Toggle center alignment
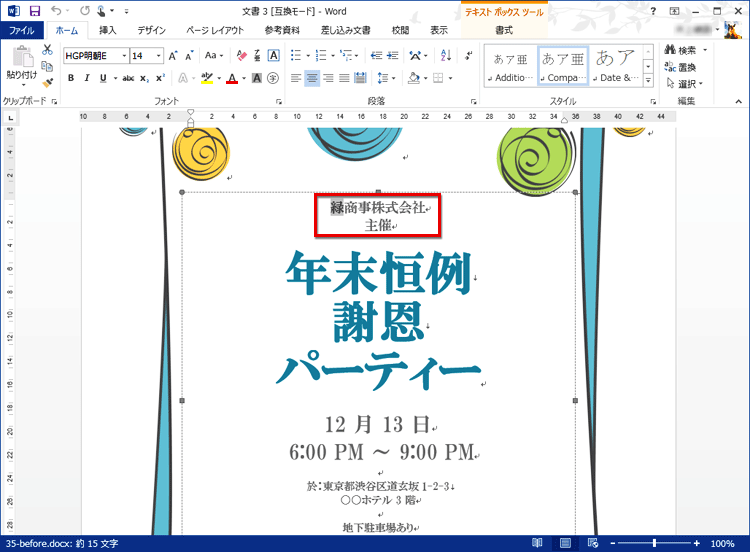 (312, 78)
